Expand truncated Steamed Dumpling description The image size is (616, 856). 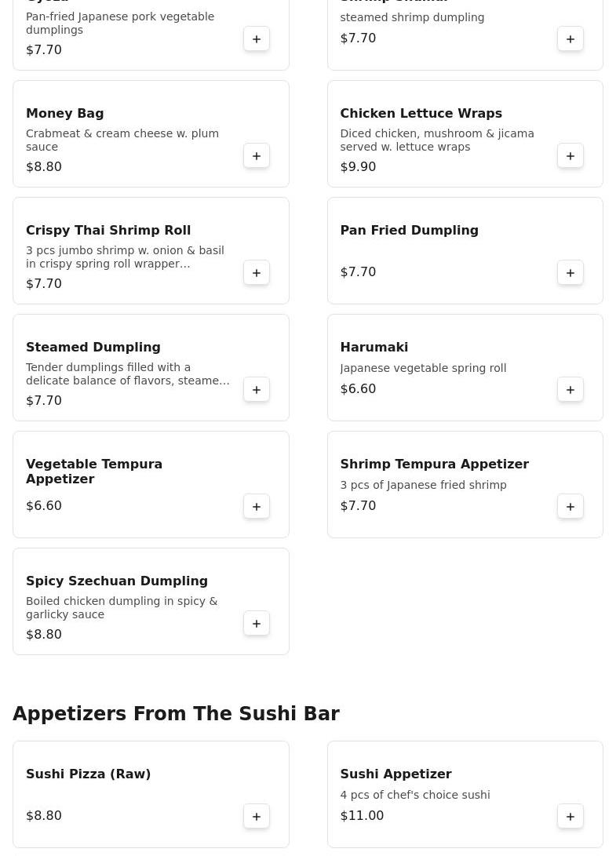127,374
